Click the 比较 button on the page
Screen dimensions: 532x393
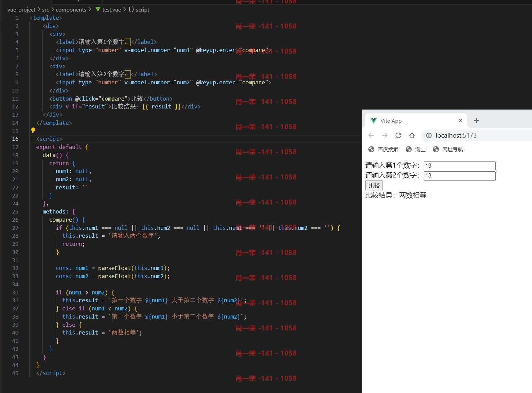[x=374, y=185]
